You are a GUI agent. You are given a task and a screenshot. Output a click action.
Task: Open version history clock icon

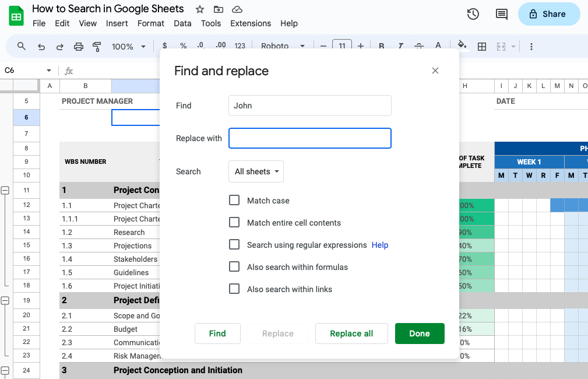[x=473, y=14]
